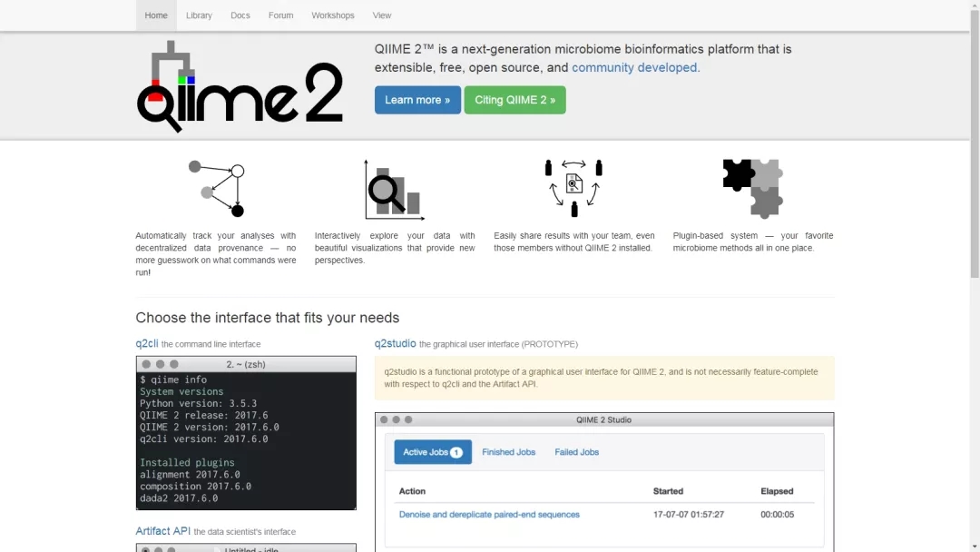Click the QIIME 2 logo
The width and height of the screenshot is (980, 552).
click(x=240, y=86)
